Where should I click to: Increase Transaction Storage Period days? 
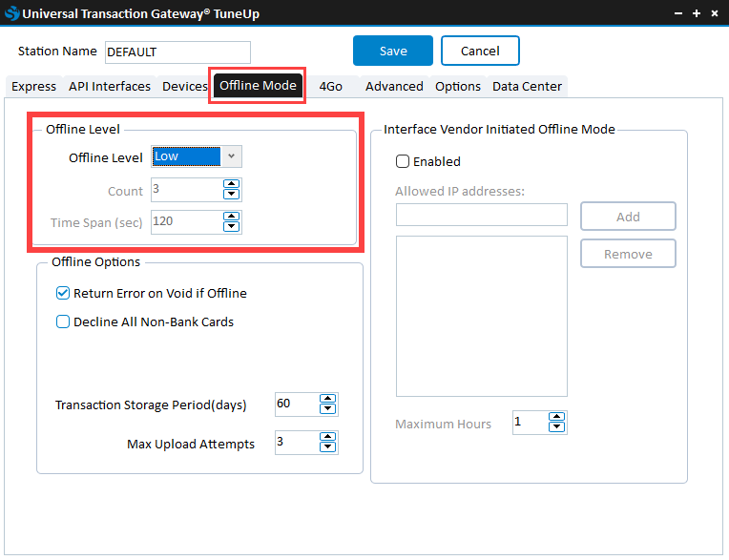click(328, 399)
